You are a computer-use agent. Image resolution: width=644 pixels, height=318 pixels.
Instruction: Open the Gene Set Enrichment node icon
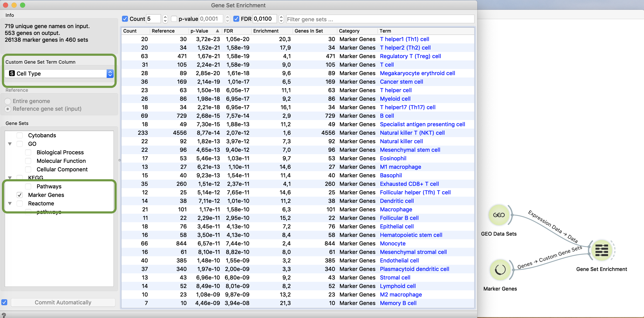pos(602,250)
